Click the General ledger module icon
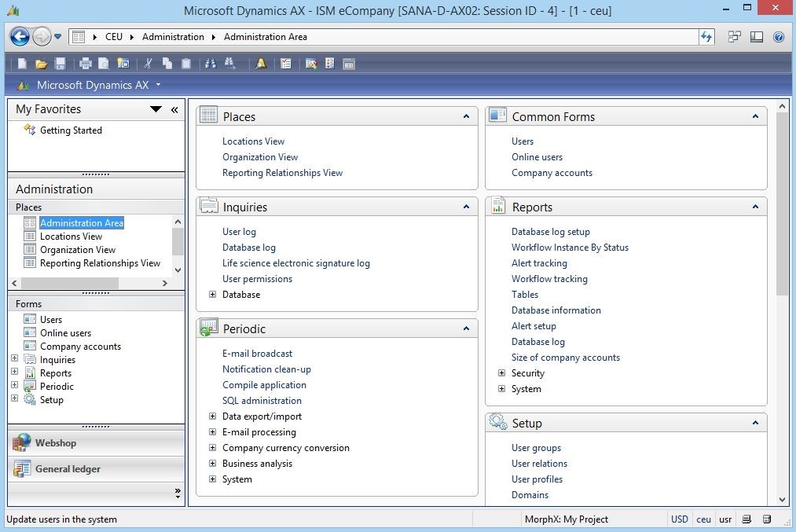796x532 pixels. 21,469
